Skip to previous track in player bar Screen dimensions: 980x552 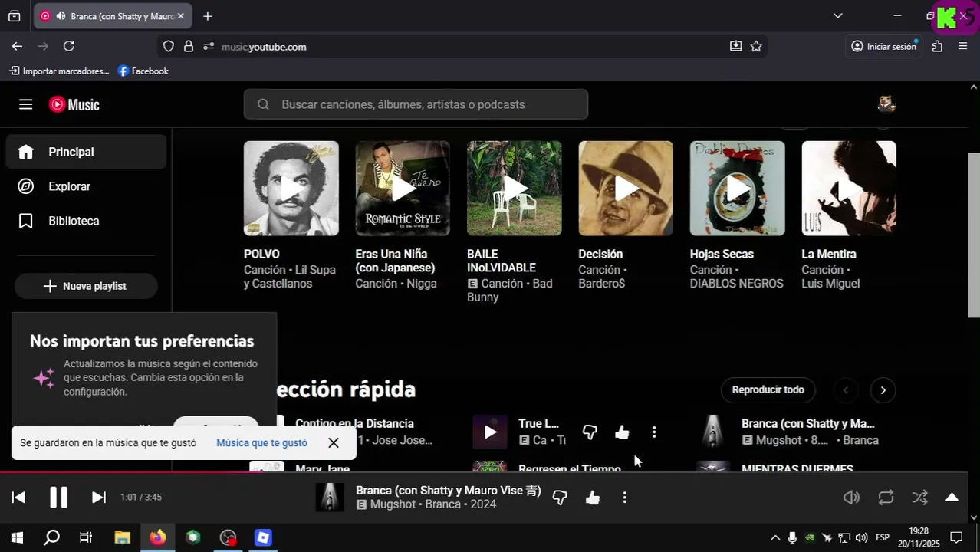(19, 498)
